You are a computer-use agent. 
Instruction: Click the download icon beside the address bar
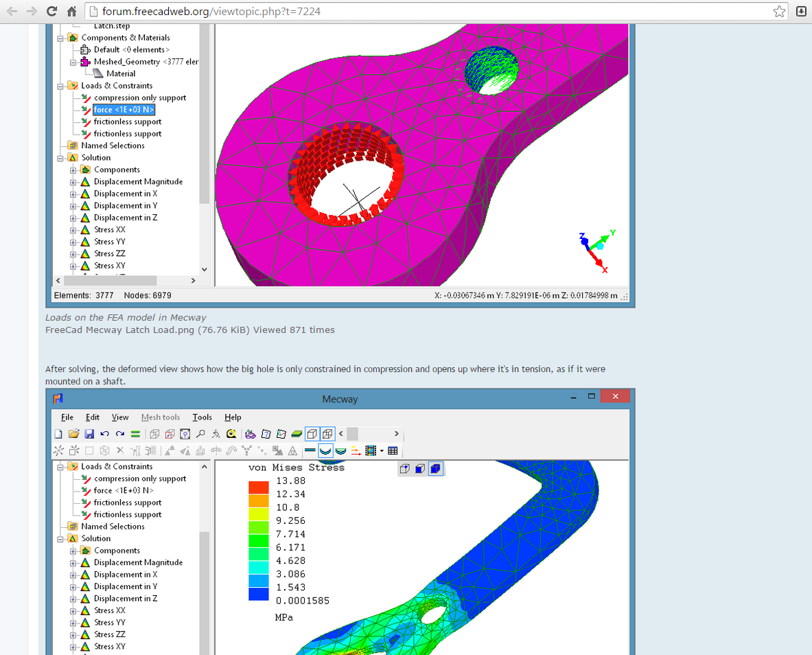800,12
